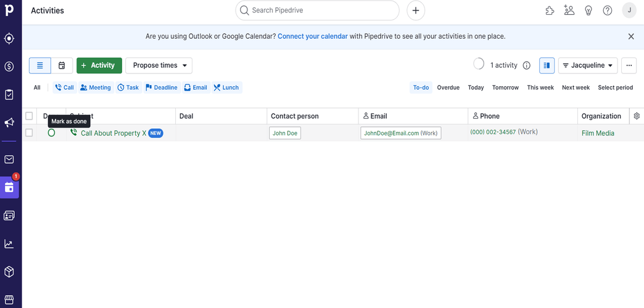Switch to list view
The height and width of the screenshot is (308, 644).
point(40,66)
